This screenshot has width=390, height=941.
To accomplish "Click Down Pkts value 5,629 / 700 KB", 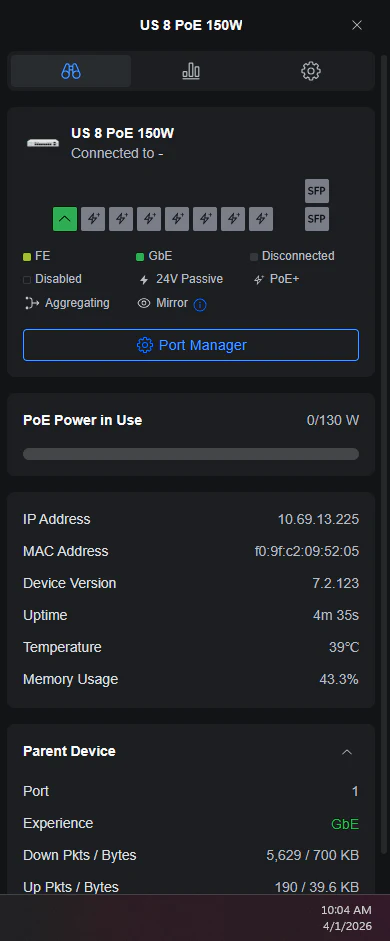I will (313, 855).
